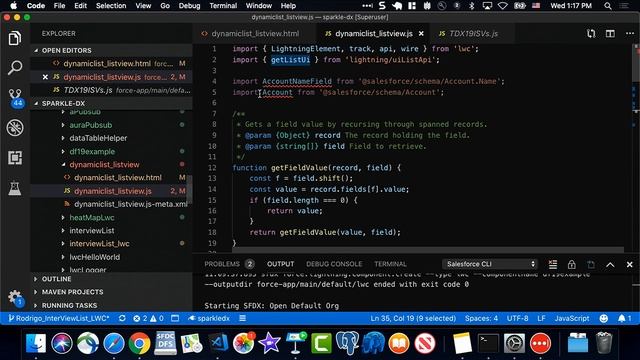This screenshot has width=640, height=360.
Task: Clear the output panel
Action: click(x=553, y=264)
